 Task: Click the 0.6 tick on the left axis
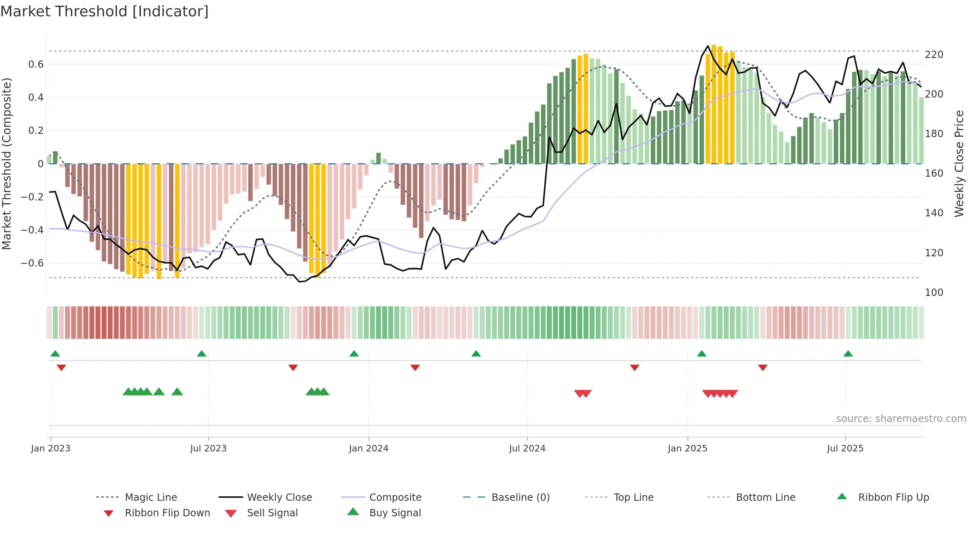(x=36, y=64)
